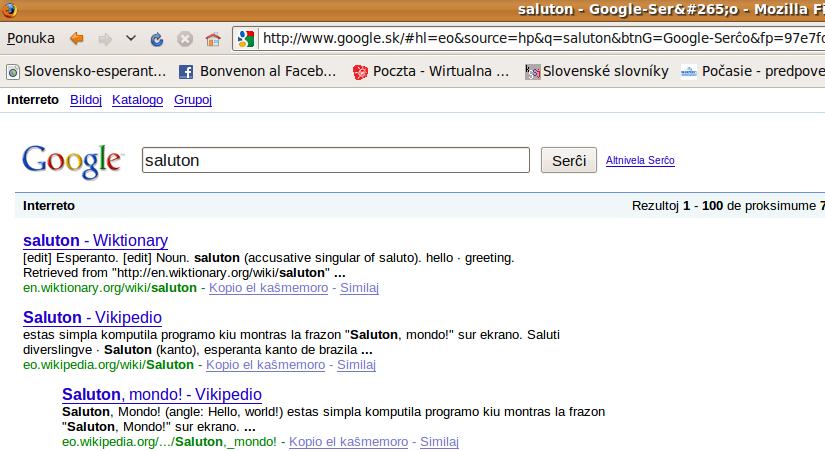Open Altnivela Serĉo advanced search
The width and height of the screenshot is (825, 451).
[x=640, y=160]
